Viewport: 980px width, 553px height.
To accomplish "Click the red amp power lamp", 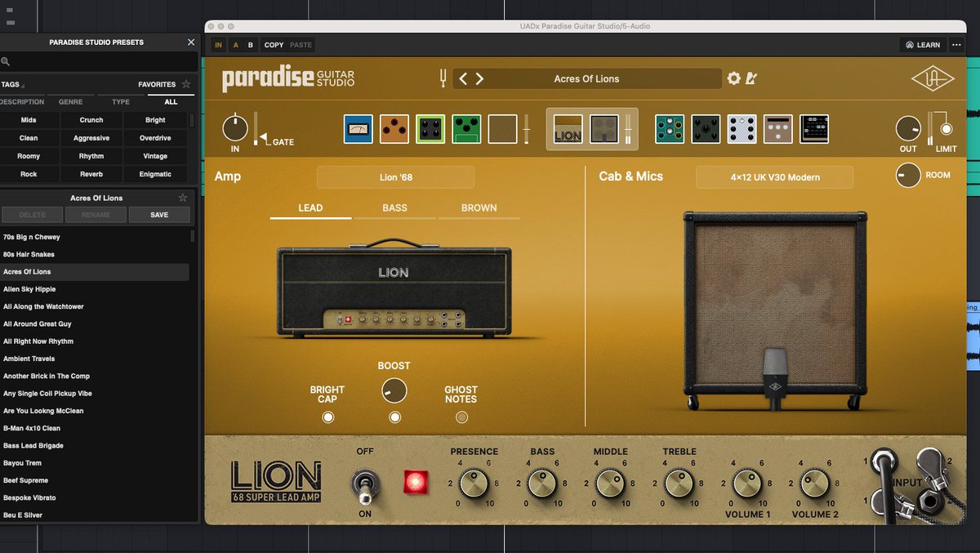I will pos(416,482).
